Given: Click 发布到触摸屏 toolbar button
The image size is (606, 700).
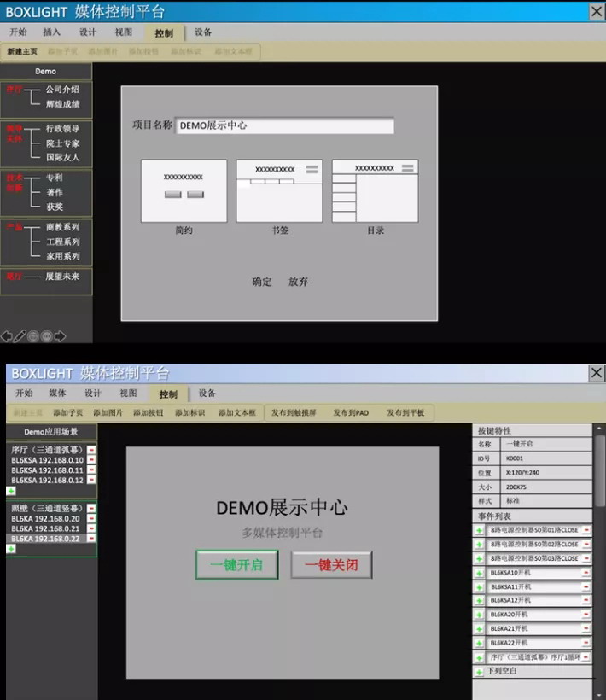Looking at the screenshot, I should pyautogui.click(x=294, y=412).
